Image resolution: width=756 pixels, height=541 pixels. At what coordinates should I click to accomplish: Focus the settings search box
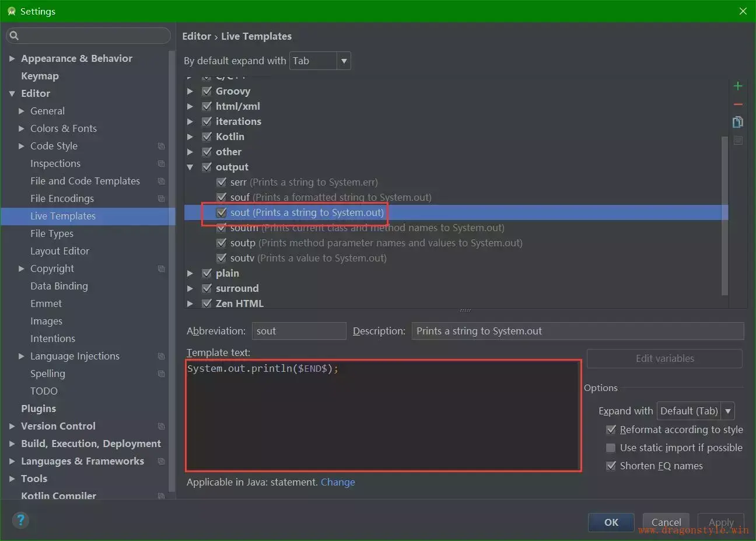88,36
